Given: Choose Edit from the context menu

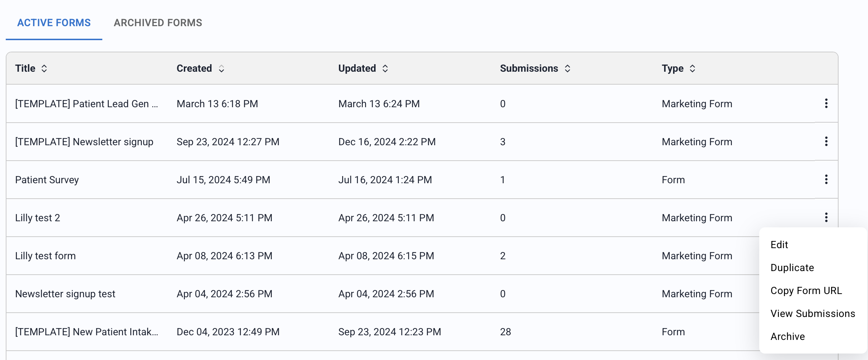Looking at the screenshot, I should pos(779,245).
